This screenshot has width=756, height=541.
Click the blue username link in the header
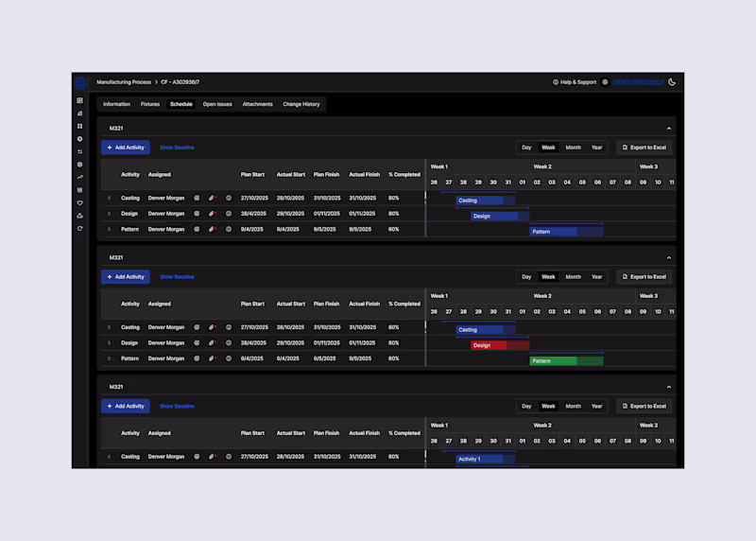(639, 82)
